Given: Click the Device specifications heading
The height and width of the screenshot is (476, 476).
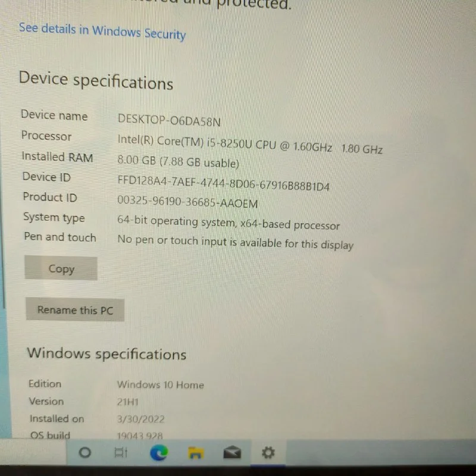Looking at the screenshot, I should (96, 80).
